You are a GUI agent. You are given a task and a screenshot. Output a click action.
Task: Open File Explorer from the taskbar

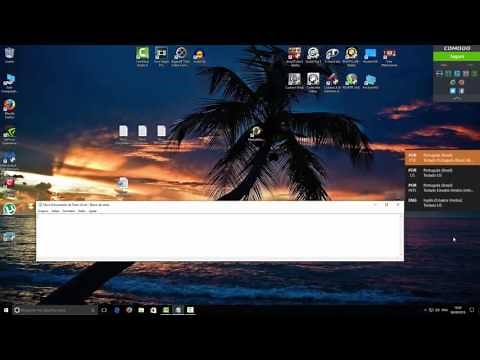[141, 310]
